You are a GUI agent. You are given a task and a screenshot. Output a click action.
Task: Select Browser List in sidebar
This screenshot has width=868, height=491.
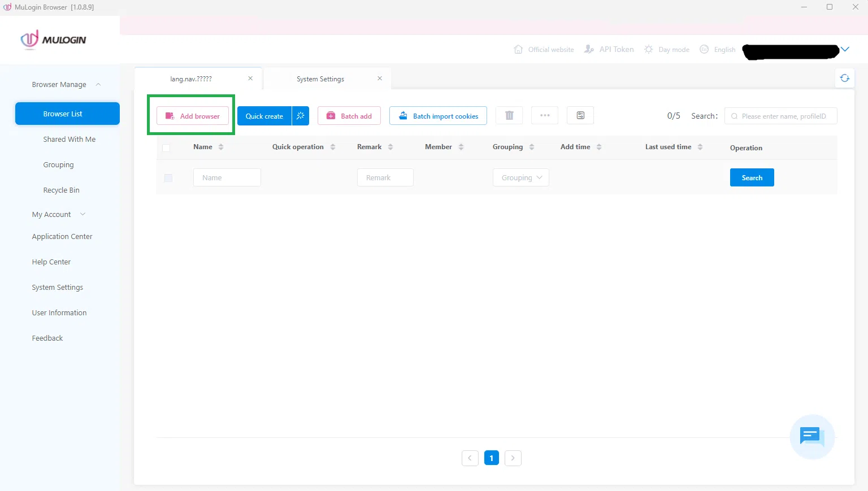tap(67, 114)
